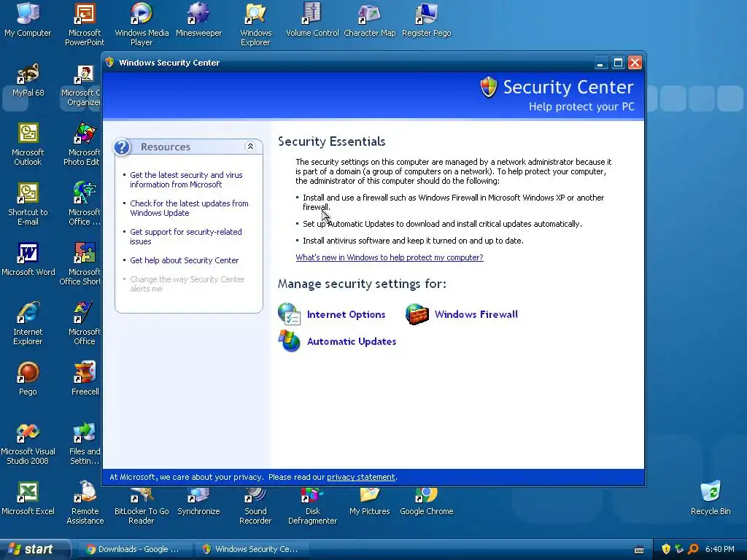Select the Minesweeper desktop icon
The width and height of the screenshot is (747, 560).
coord(198,19)
